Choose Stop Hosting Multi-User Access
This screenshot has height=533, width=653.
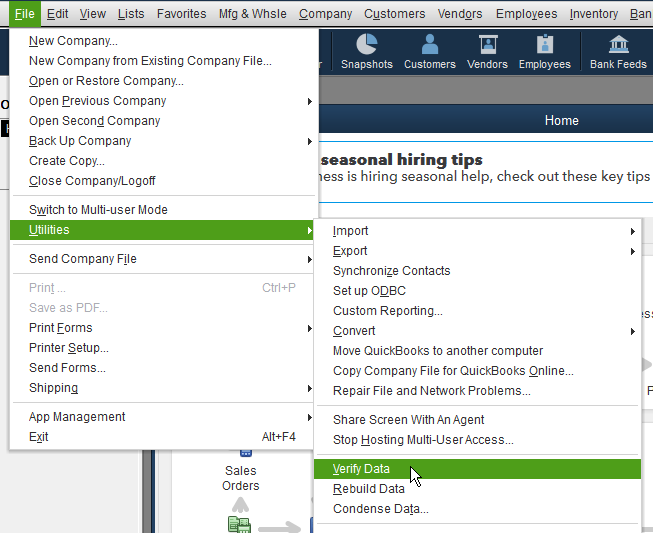pyautogui.click(x=477, y=440)
